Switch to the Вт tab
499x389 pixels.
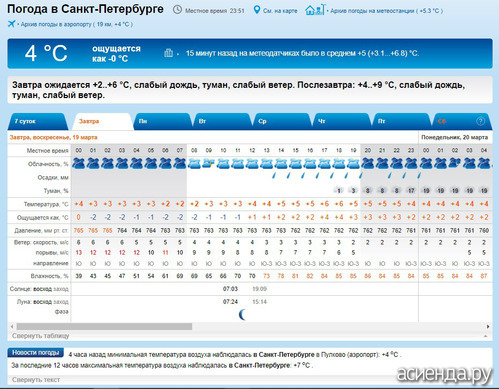(x=222, y=122)
